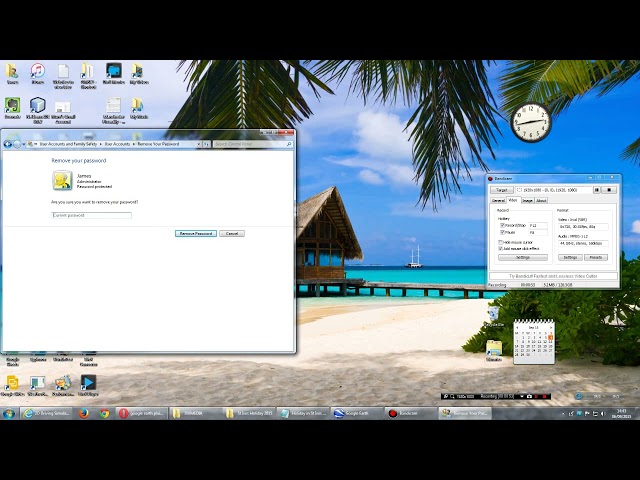Switch to the Image tab in Bandicam
Screen dimensions: 640x480
[527, 200]
